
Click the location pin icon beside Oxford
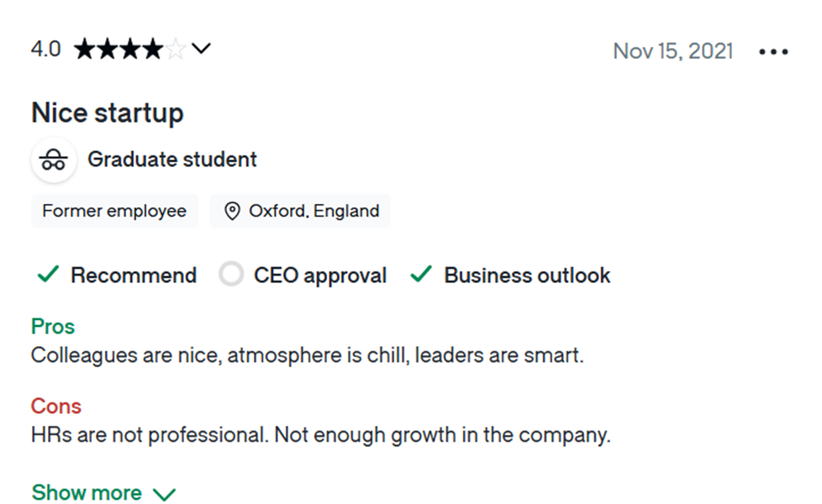(x=232, y=211)
